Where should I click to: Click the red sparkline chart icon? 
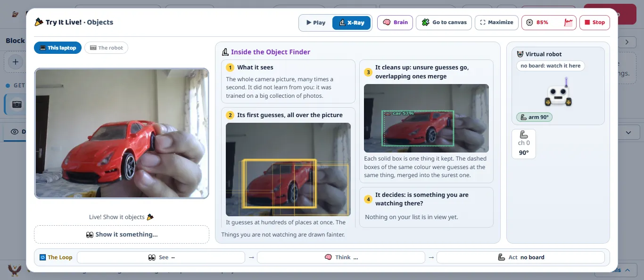(x=568, y=22)
